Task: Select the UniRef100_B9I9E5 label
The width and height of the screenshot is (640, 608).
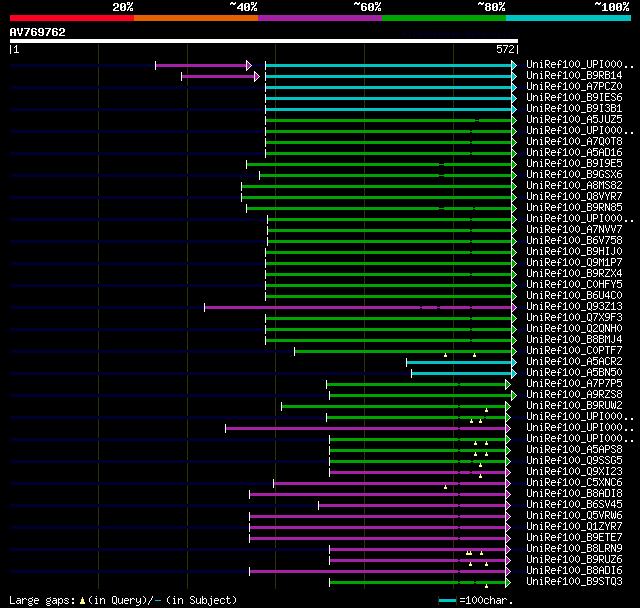Action: pos(574,164)
